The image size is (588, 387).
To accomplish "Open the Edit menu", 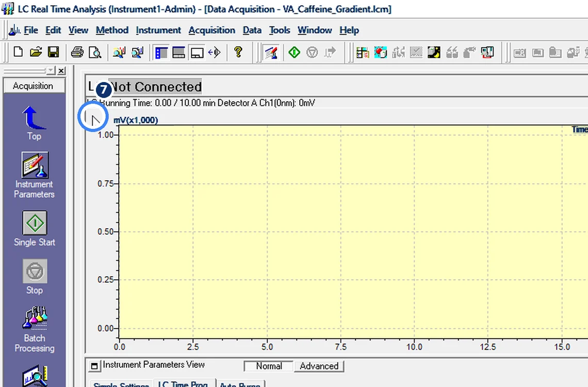I will [x=53, y=30].
